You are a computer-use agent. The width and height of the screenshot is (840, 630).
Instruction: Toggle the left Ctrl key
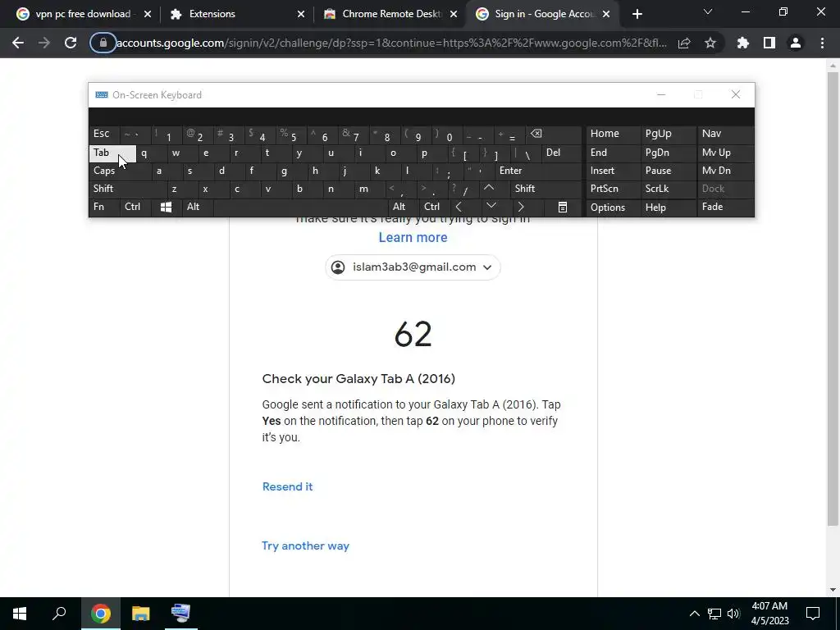(x=135, y=208)
